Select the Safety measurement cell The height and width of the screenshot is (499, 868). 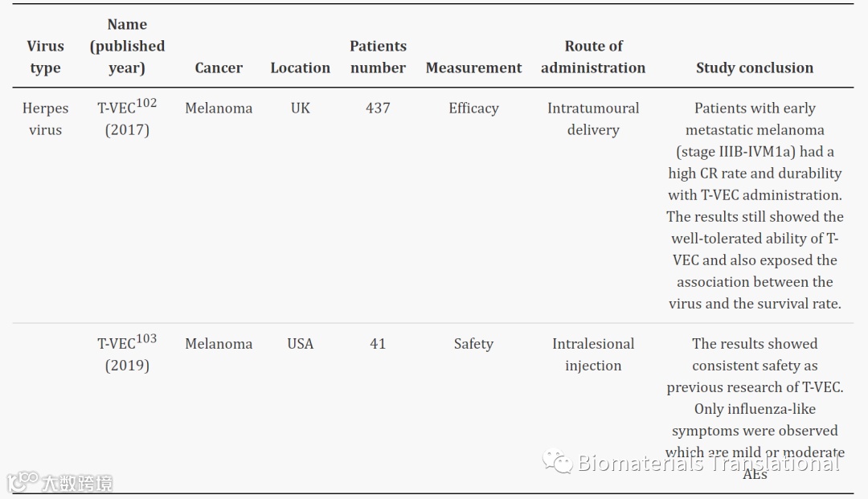[x=473, y=344]
